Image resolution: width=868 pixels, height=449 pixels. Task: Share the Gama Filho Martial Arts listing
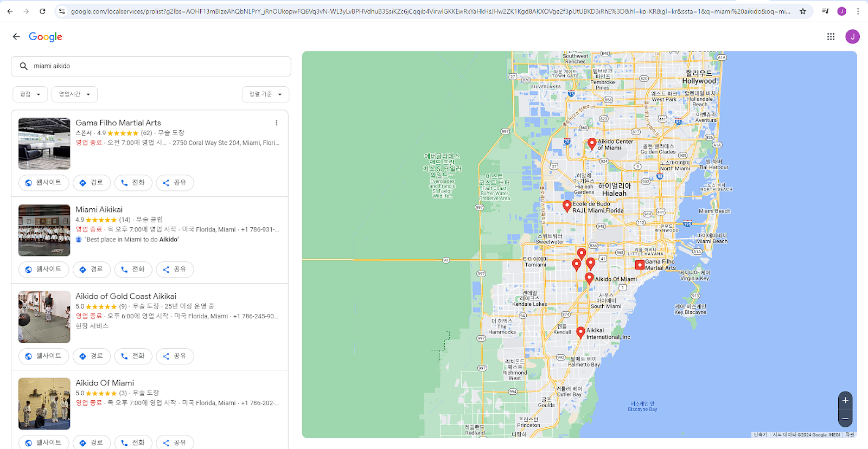click(x=175, y=183)
